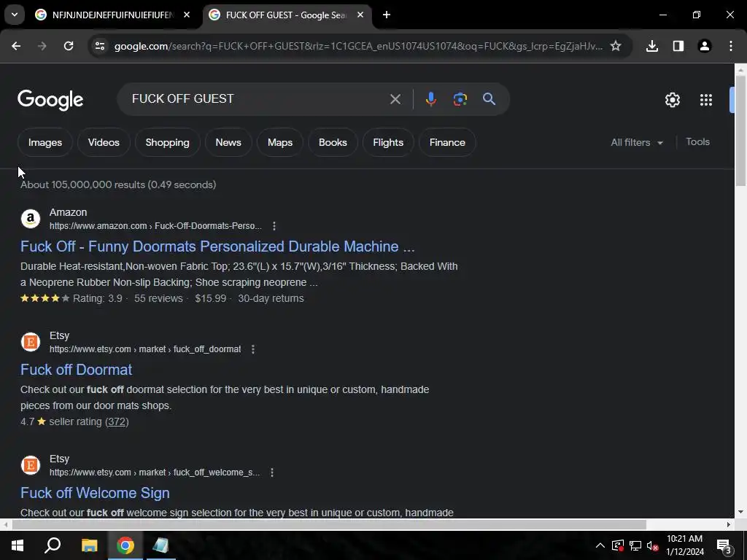The image size is (747, 560).
Task: Start voice search with microphone
Action: point(430,99)
